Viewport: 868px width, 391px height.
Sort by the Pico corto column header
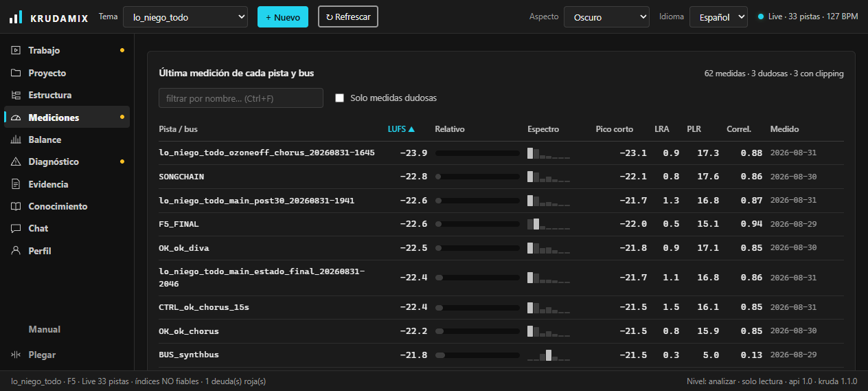tap(615, 129)
